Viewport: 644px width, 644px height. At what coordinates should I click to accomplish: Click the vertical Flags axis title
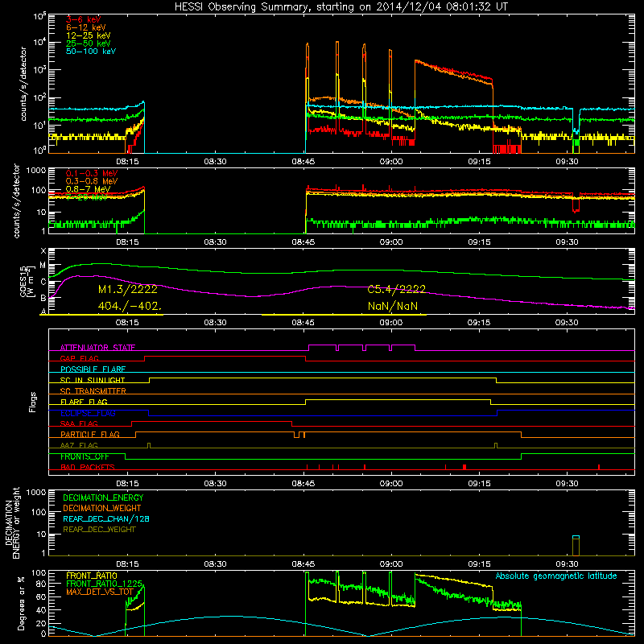tap(32, 402)
